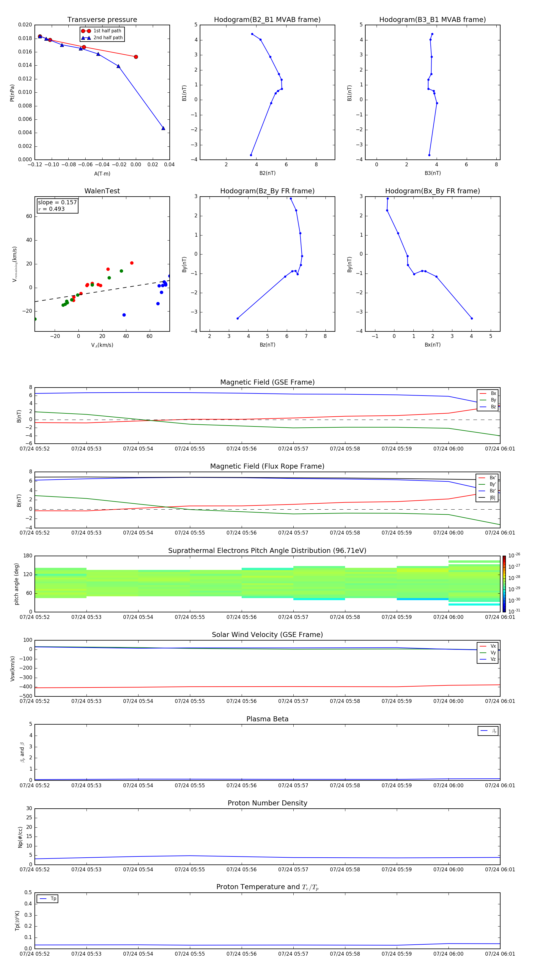Click the rightmost blue triangle in Transverse pressure plot
This screenshot has height=980, width=535.
(163, 128)
